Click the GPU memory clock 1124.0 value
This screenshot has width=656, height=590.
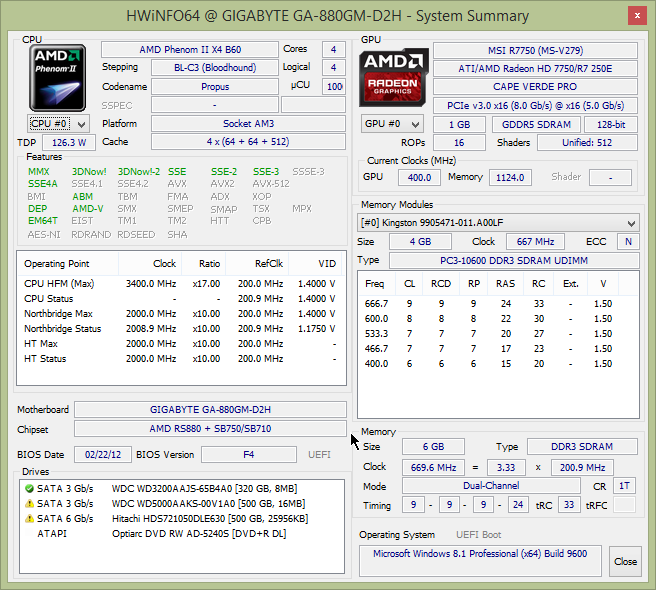pyautogui.click(x=510, y=177)
